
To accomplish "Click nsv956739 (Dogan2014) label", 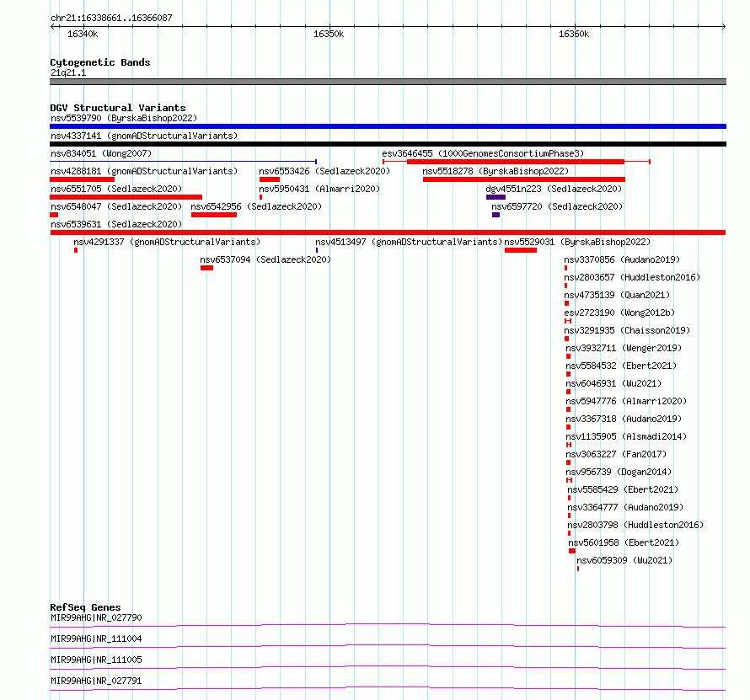I will (619, 472).
